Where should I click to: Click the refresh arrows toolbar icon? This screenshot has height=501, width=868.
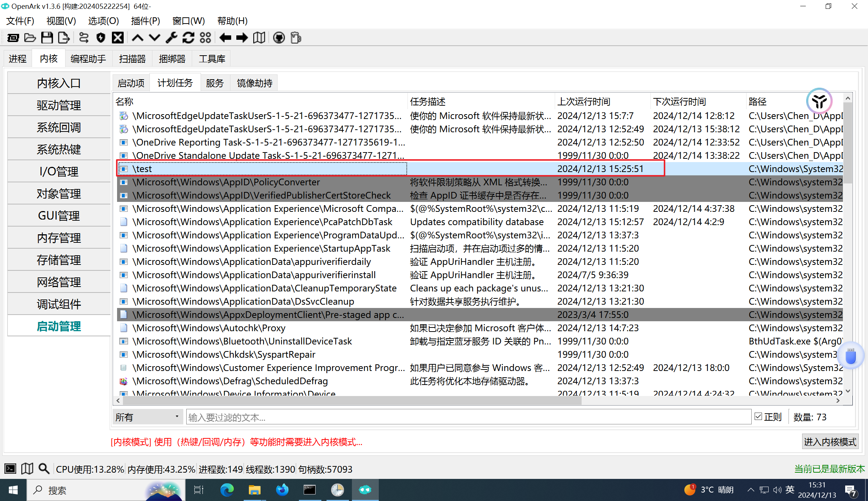[x=188, y=38]
